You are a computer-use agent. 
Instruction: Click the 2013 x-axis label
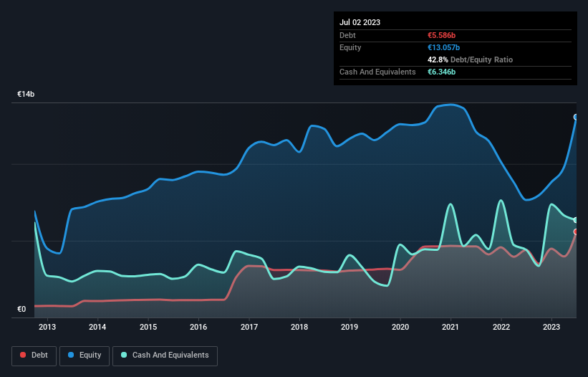tap(47, 327)
